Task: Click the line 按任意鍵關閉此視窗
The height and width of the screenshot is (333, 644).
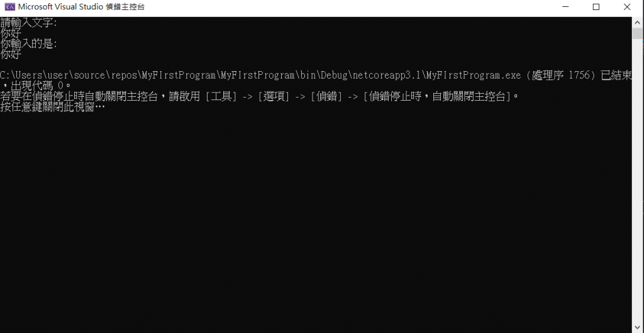Action: [53, 107]
